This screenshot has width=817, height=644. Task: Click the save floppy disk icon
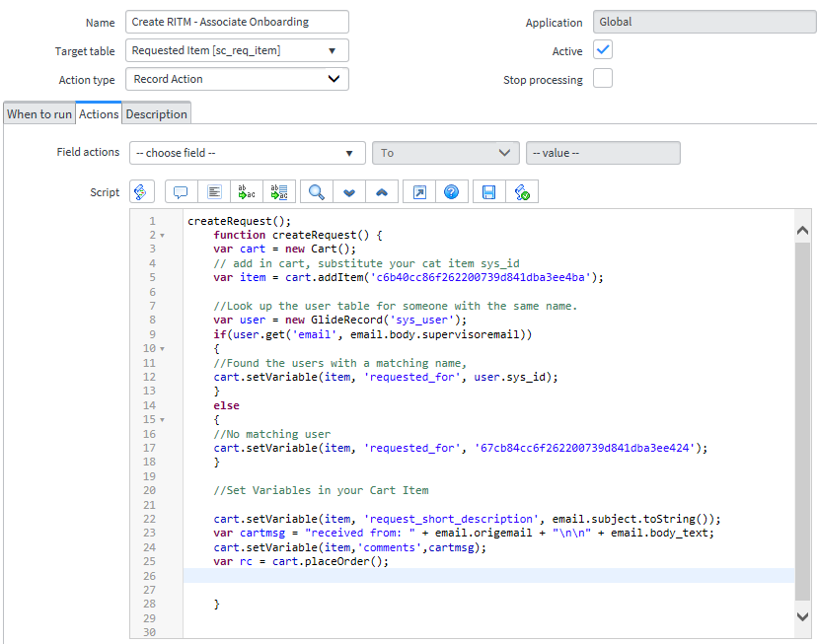[x=488, y=192]
